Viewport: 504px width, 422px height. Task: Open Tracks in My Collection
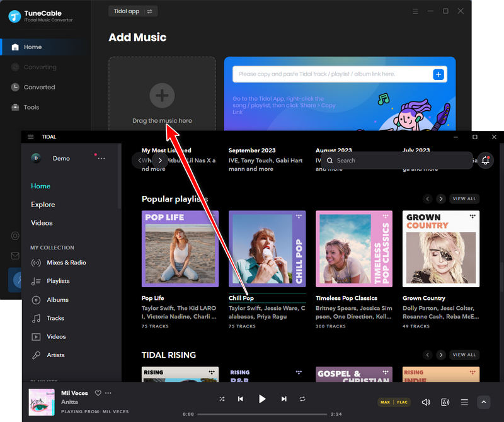pos(48,318)
